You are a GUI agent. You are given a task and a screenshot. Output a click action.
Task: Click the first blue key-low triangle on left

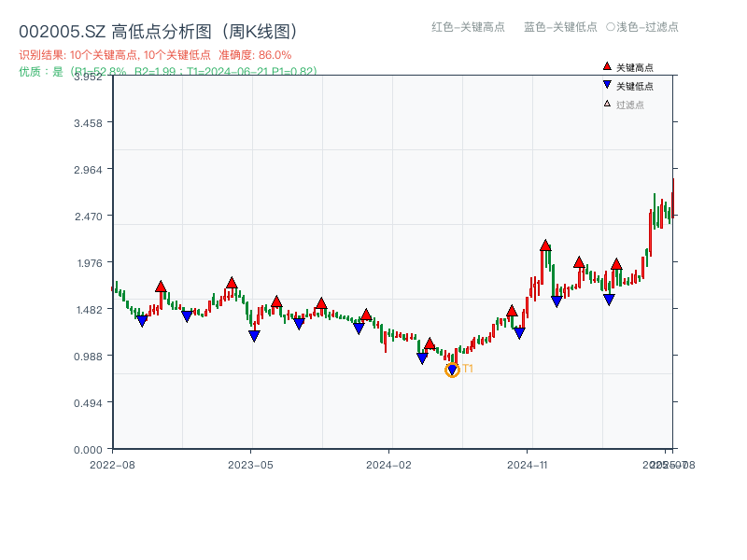[142, 321]
